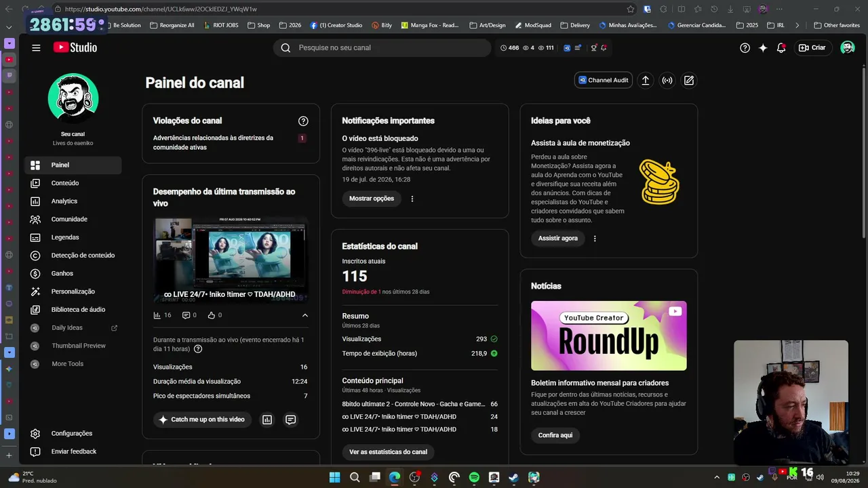Image resolution: width=868 pixels, height=488 pixels.
Task: Open YouTube in the browser vertical tab strip
Action: point(9,60)
